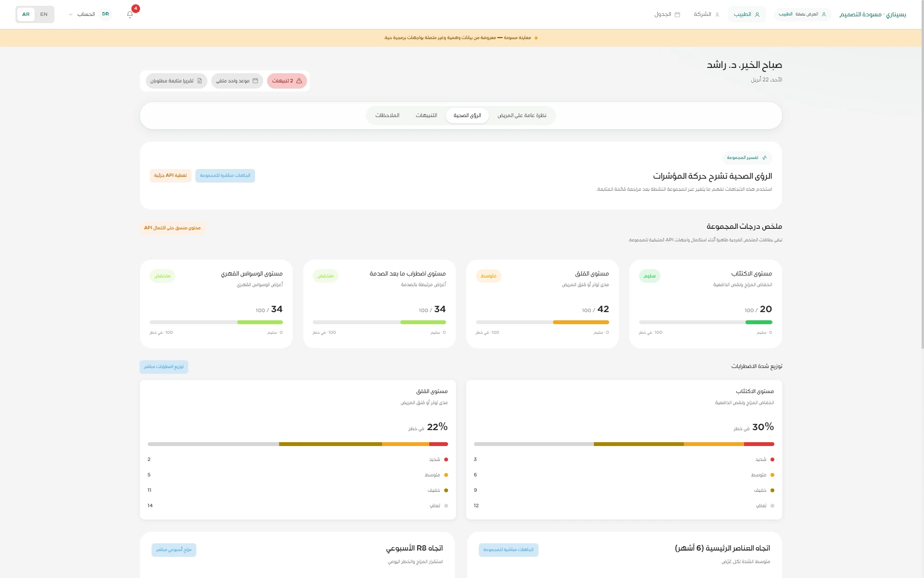
Task: Click تعافٍ legend row with count 14
Action: tap(298, 506)
